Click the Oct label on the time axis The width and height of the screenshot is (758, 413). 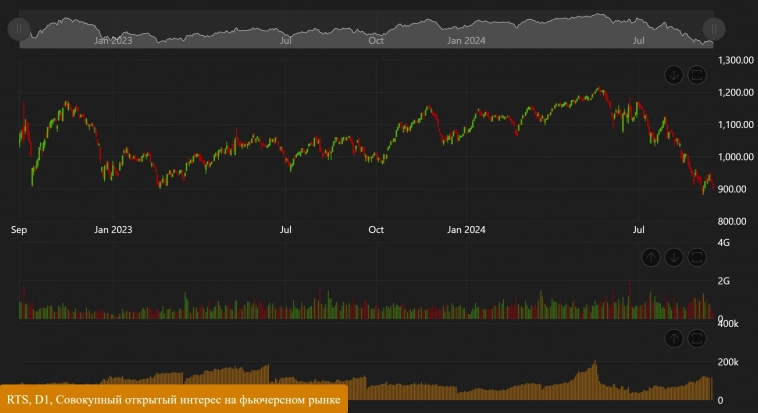pyautogui.click(x=376, y=230)
